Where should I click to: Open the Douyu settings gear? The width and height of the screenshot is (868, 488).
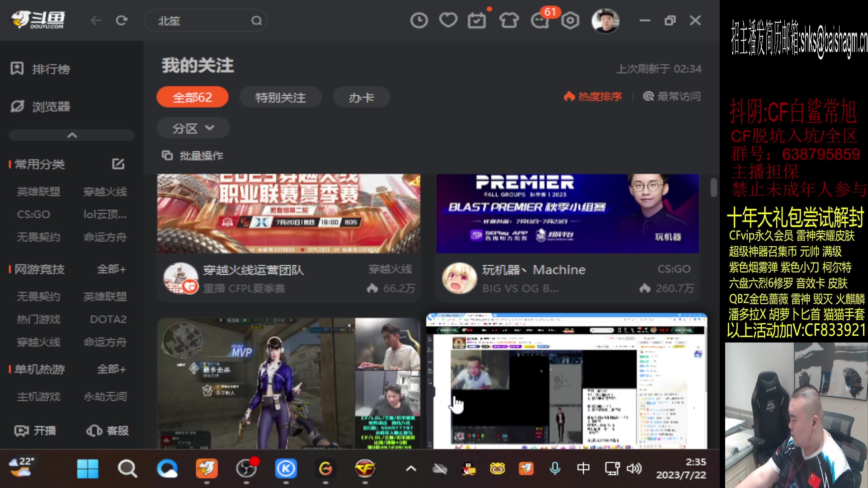(570, 20)
